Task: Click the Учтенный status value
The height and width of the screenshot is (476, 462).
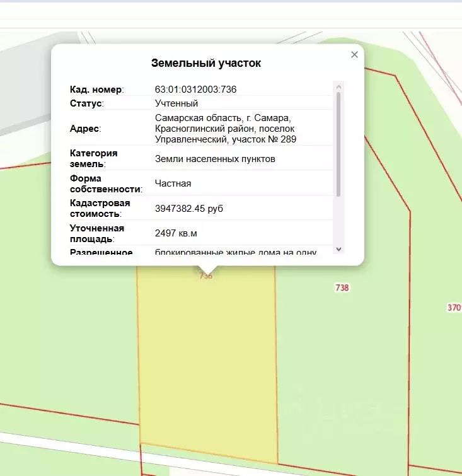Action: pyautogui.click(x=176, y=103)
